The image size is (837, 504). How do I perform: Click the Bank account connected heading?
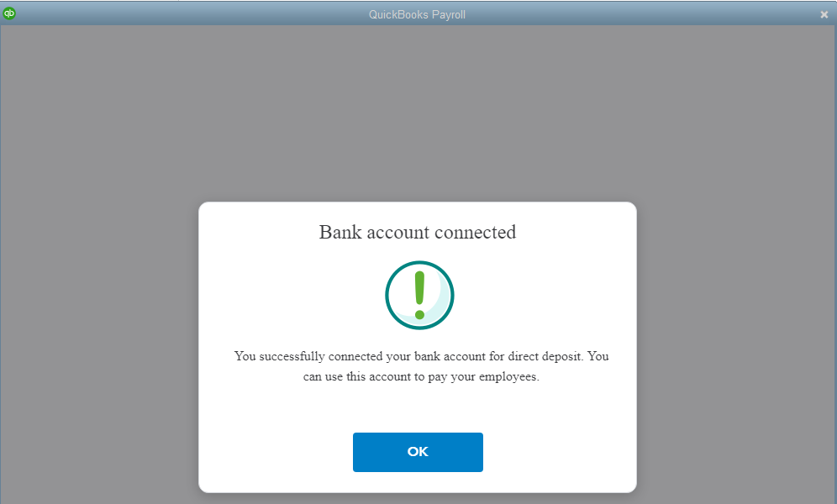pyautogui.click(x=418, y=232)
